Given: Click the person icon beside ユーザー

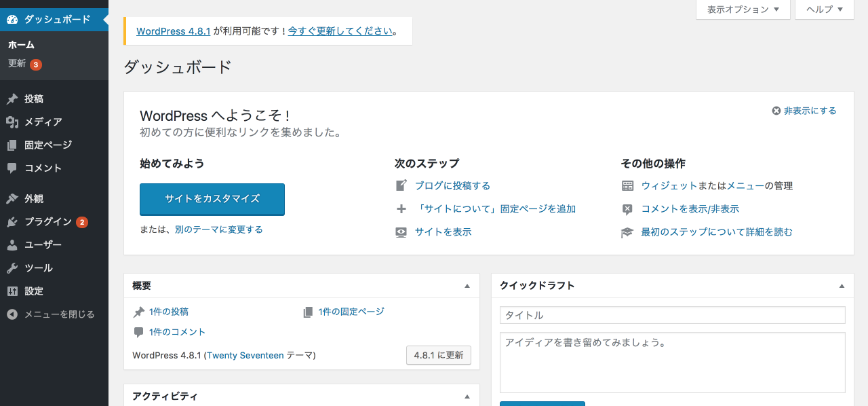Looking at the screenshot, I should (x=12, y=245).
